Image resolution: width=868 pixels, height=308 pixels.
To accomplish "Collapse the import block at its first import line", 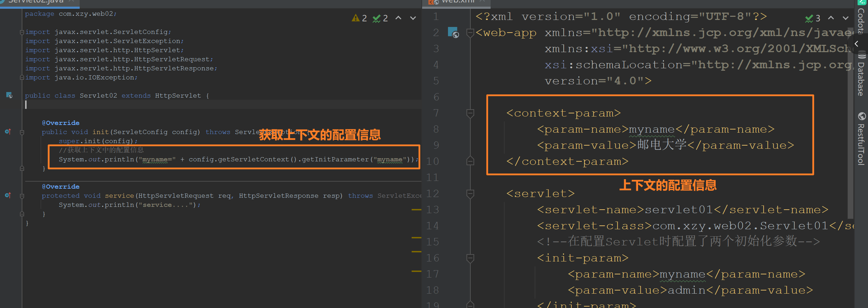I will [x=22, y=32].
